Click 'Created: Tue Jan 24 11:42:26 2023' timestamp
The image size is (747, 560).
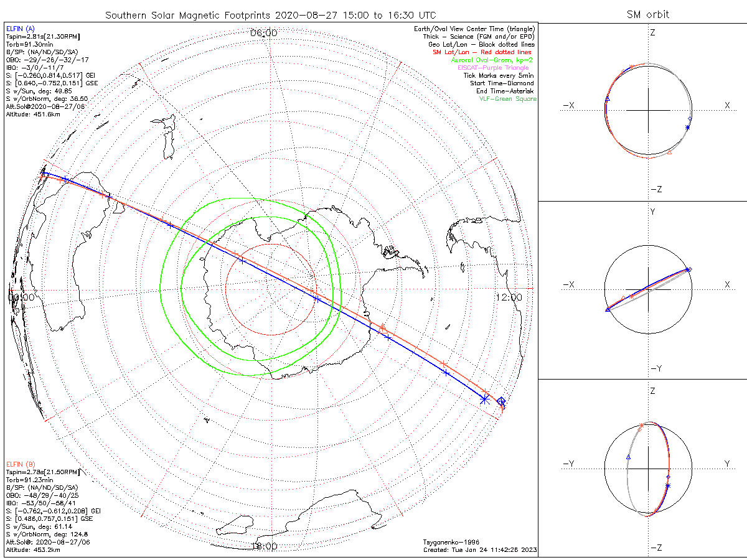click(x=480, y=549)
